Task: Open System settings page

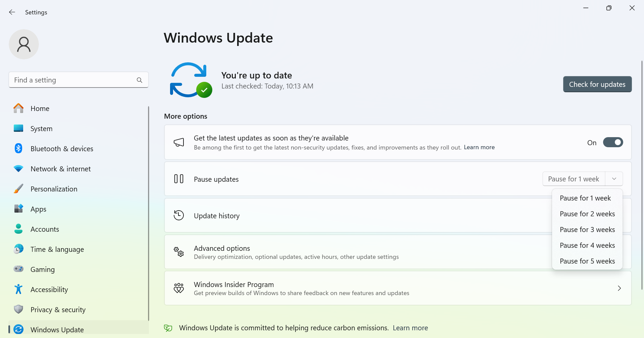Action: point(78,128)
